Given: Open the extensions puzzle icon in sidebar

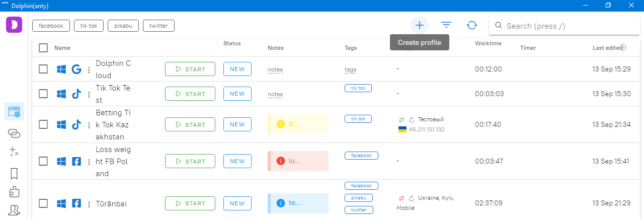Looking at the screenshot, I should 14,192.
